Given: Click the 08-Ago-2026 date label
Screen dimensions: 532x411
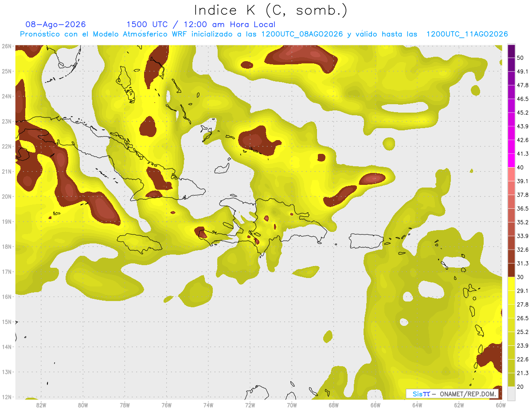Looking at the screenshot, I should [55, 24].
